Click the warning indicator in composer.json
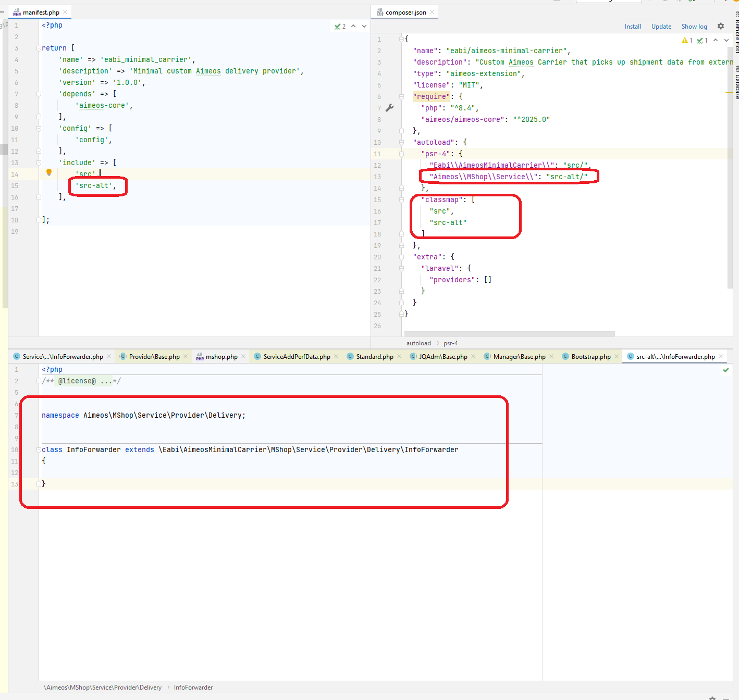 point(687,40)
